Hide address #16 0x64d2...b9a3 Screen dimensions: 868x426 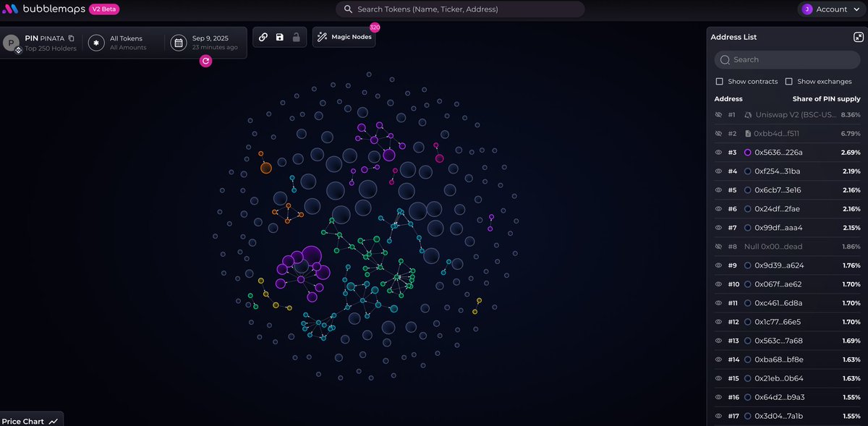coord(719,397)
